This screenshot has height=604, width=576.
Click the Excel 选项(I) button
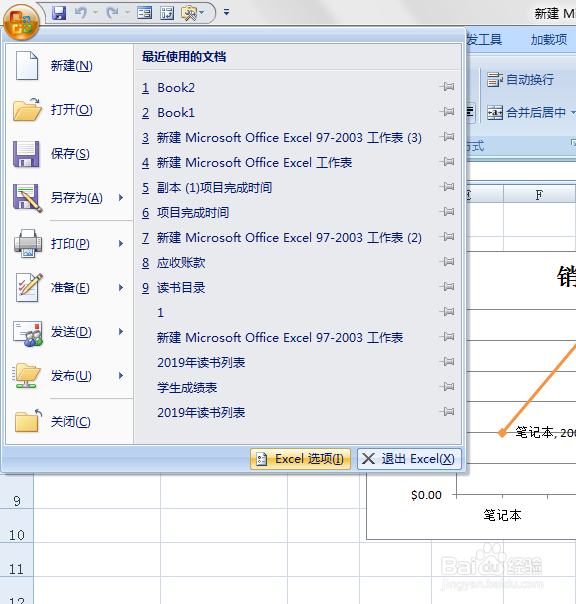pyautogui.click(x=301, y=459)
